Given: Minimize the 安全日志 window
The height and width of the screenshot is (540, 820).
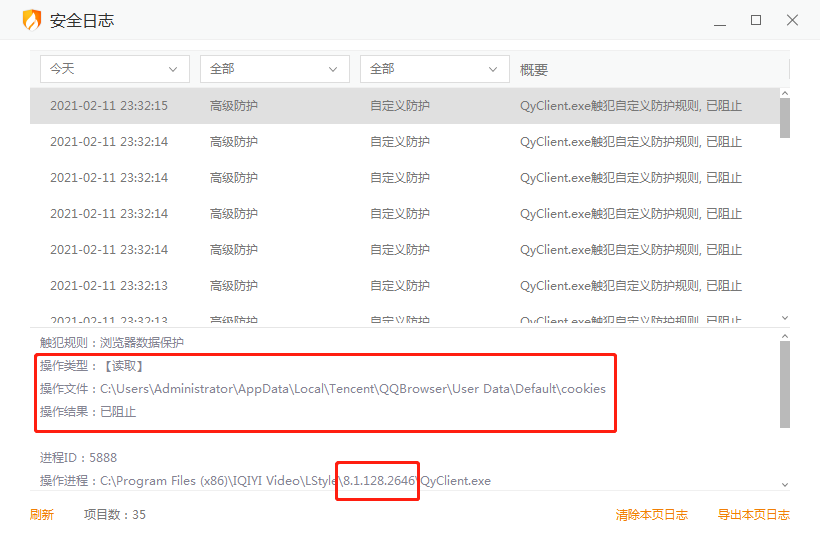Looking at the screenshot, I should tap(720, 20).
